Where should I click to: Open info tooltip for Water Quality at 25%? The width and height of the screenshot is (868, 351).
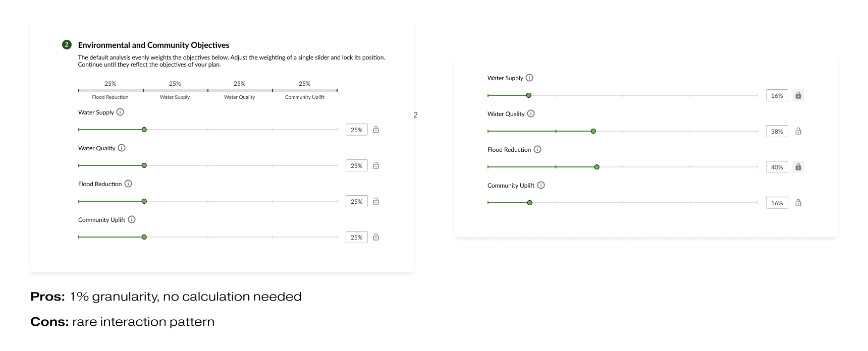[122, 148]
